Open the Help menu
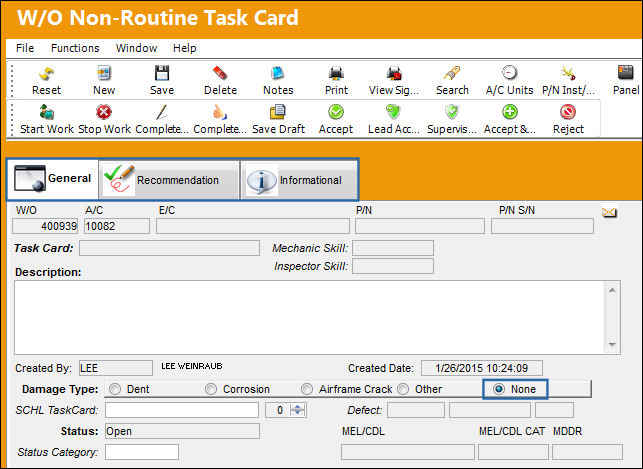 [185, 48]
